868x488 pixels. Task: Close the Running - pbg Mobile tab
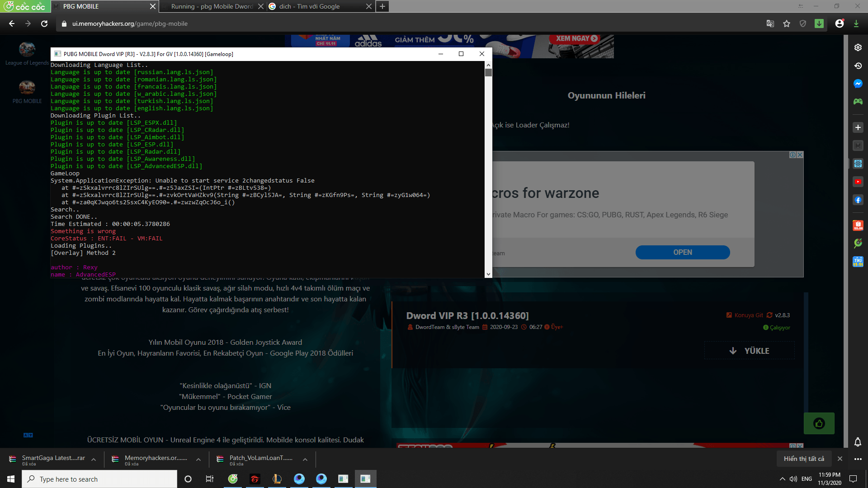pos(261,6)
